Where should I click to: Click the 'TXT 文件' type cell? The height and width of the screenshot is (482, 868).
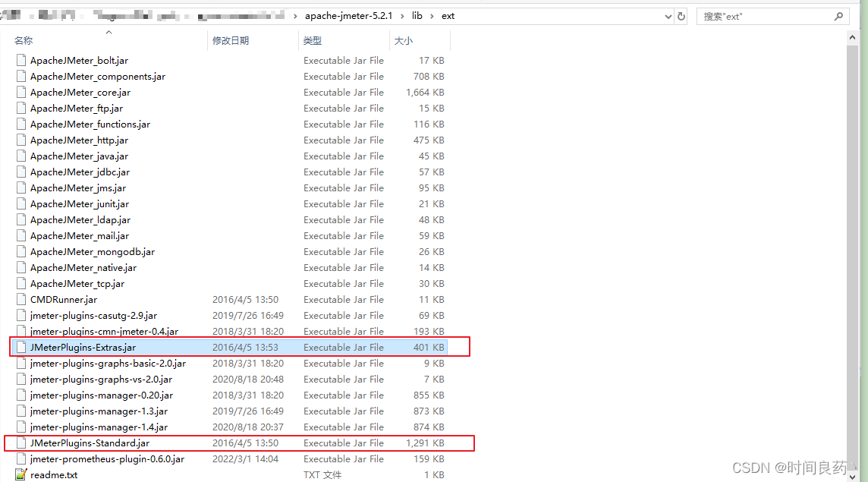click(x=322, y=475)
